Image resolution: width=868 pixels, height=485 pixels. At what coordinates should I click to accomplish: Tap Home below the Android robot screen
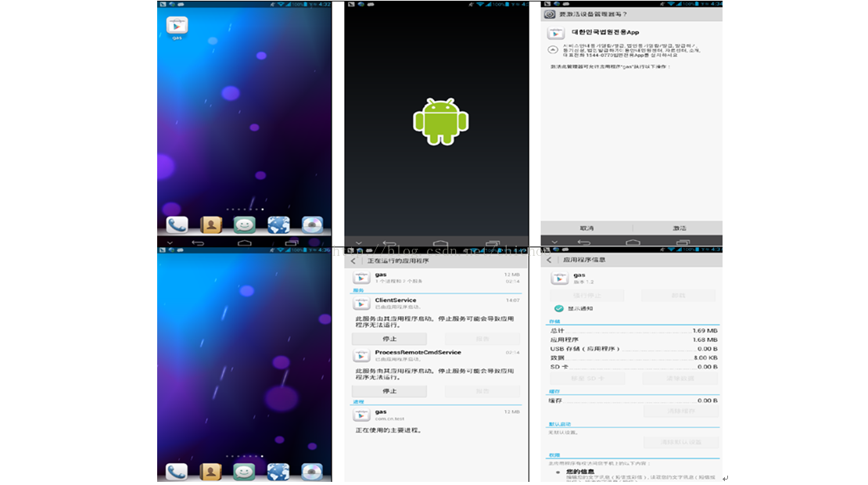pos(440,243)
